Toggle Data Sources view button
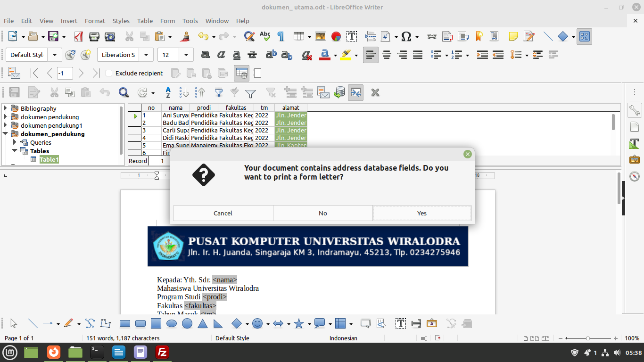Viewport: 644px width, 362px height. [241, 73]
